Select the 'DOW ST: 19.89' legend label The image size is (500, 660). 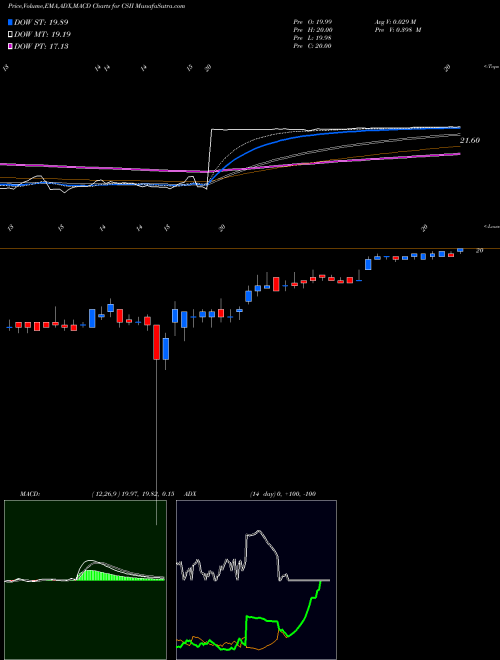point(41,22)
